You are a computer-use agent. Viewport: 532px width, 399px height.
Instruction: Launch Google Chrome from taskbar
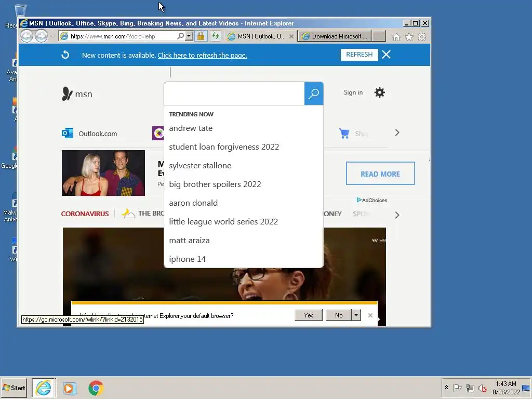tap(96, 388)
